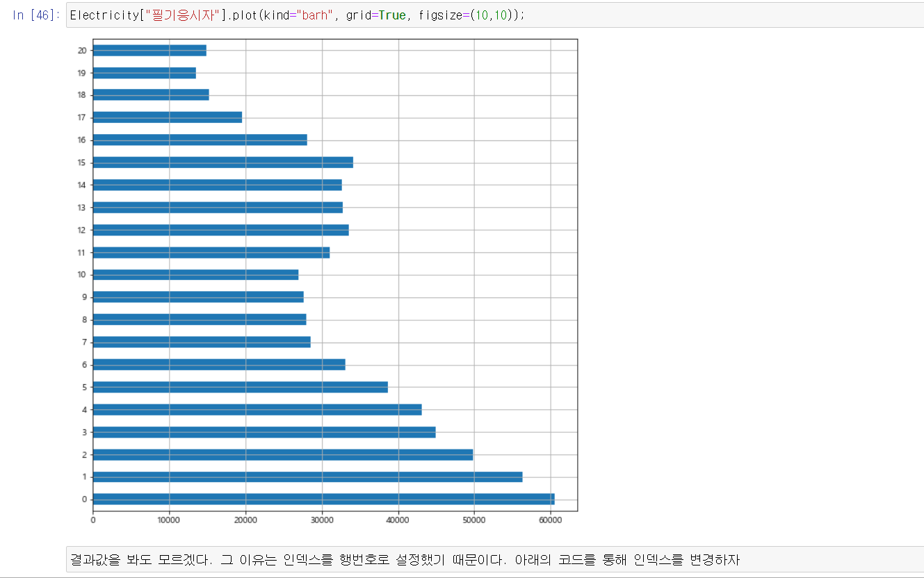
Task: Click the bar for index 15
Action: pos(223,163)
